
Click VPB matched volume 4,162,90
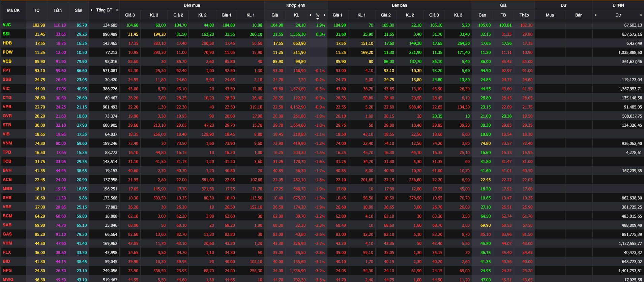(298, 107)
